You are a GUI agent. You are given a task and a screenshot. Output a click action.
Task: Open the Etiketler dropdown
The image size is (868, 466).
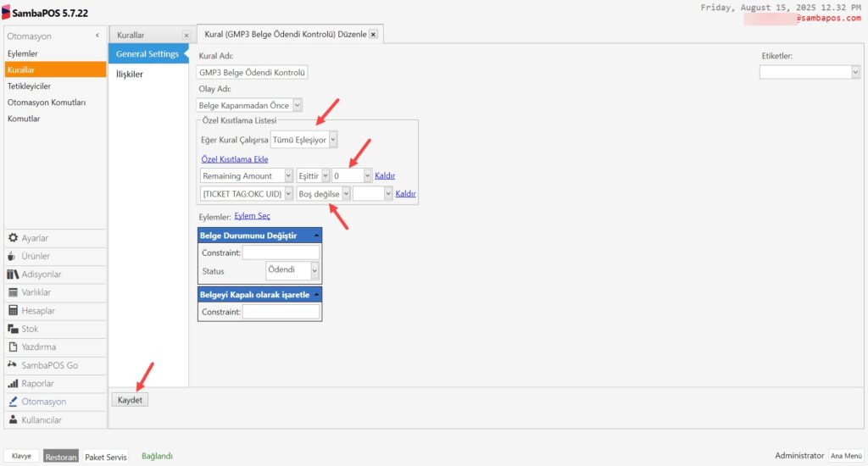[x=855, y=72]
